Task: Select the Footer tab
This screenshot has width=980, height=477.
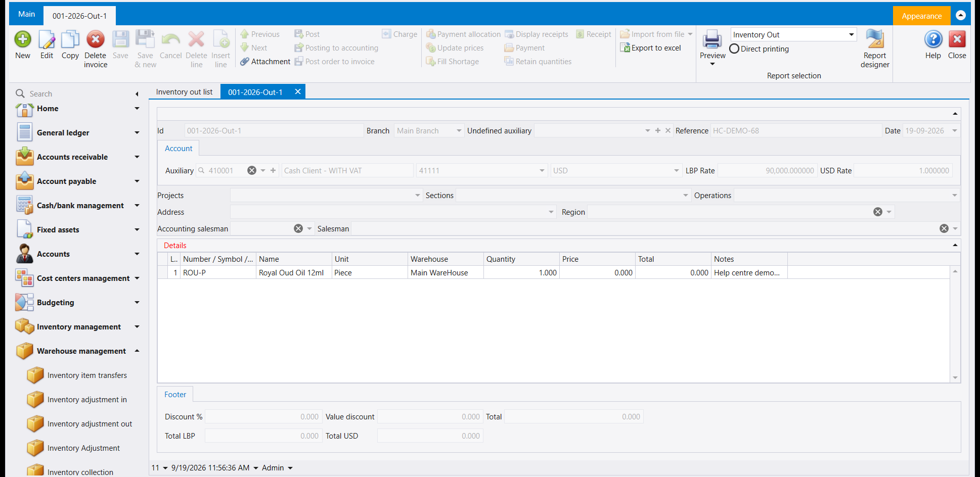Action: tap(175, 395)
